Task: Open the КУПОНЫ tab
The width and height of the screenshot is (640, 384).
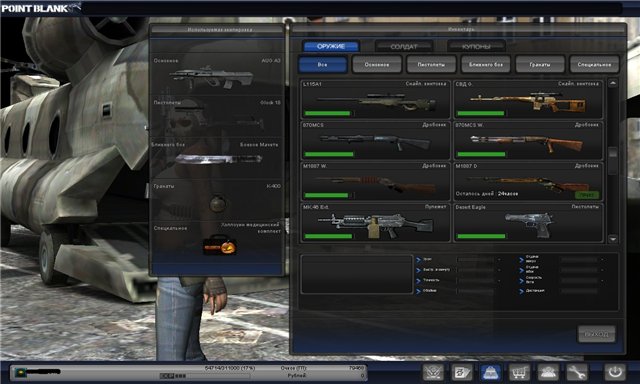Action: tap(476, 46)
